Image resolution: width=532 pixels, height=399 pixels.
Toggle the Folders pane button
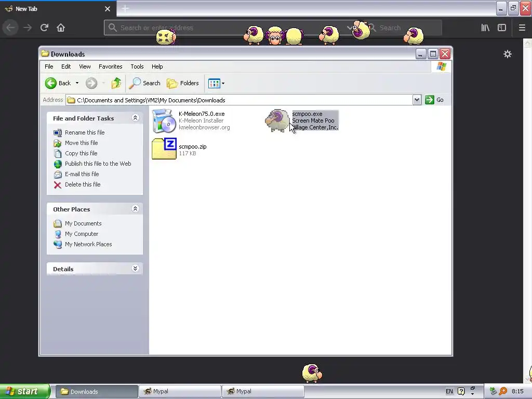pos(183,83)
